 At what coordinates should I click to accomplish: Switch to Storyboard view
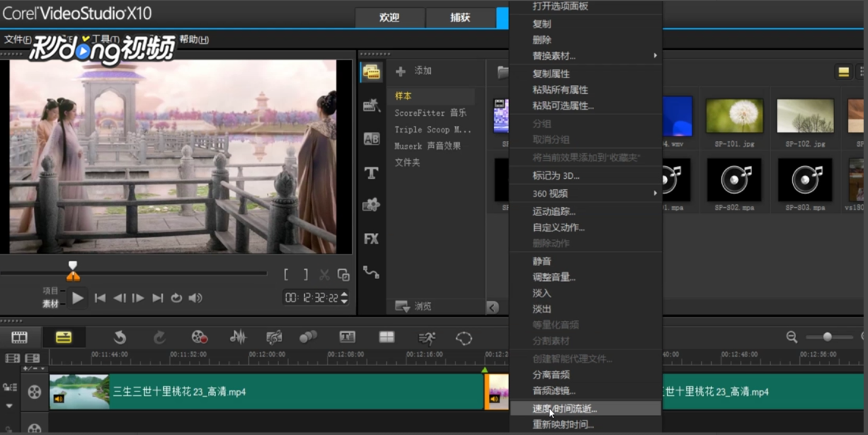[20, 337]
